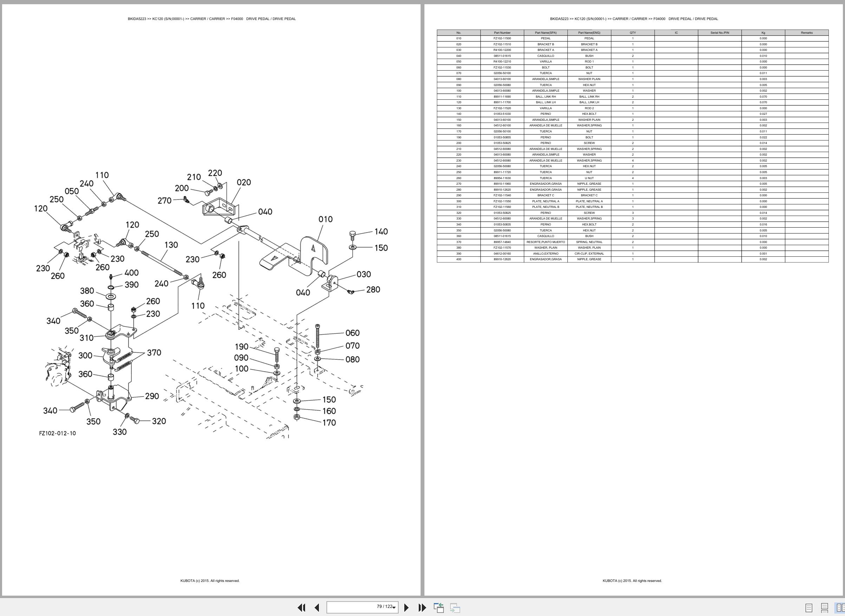Click the U NUT part name
This screenshot has width=845, height=616.
(589, 178)
